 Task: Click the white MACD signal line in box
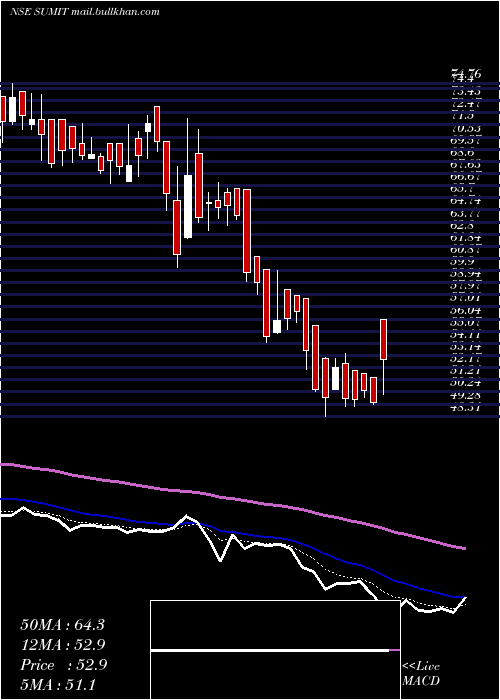pos(270,650)
